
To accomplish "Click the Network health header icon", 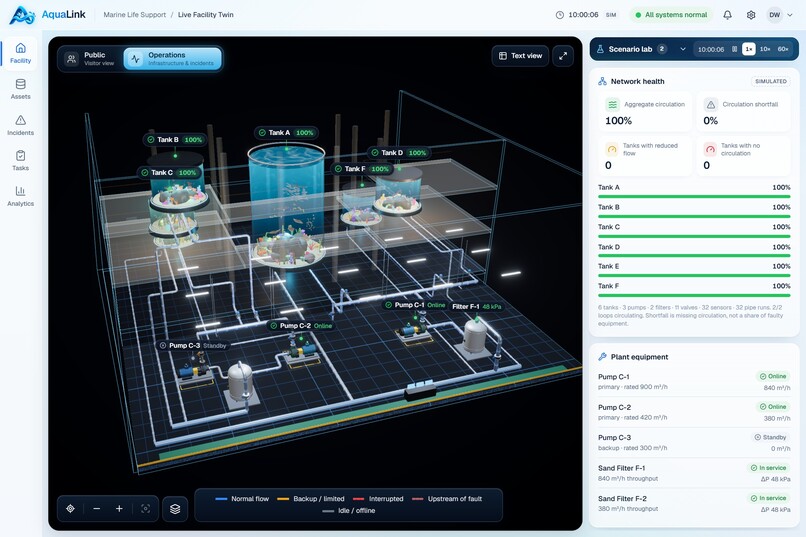I will tap(602, 81).
